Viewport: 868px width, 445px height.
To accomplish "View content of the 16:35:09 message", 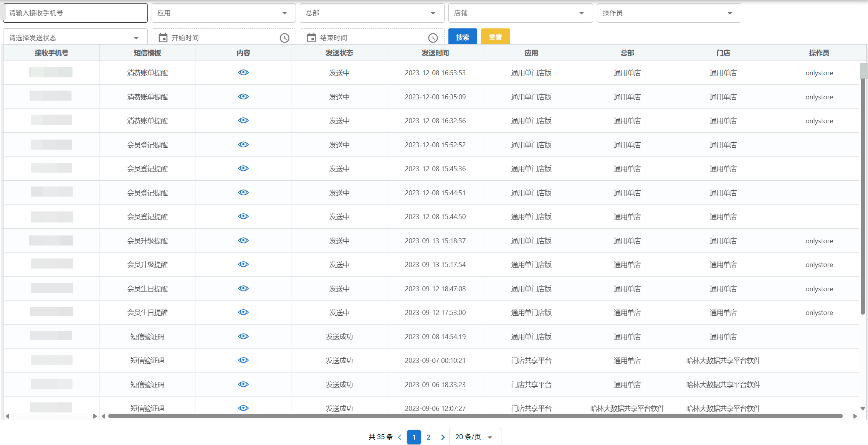I will click(x=243, y=97).
